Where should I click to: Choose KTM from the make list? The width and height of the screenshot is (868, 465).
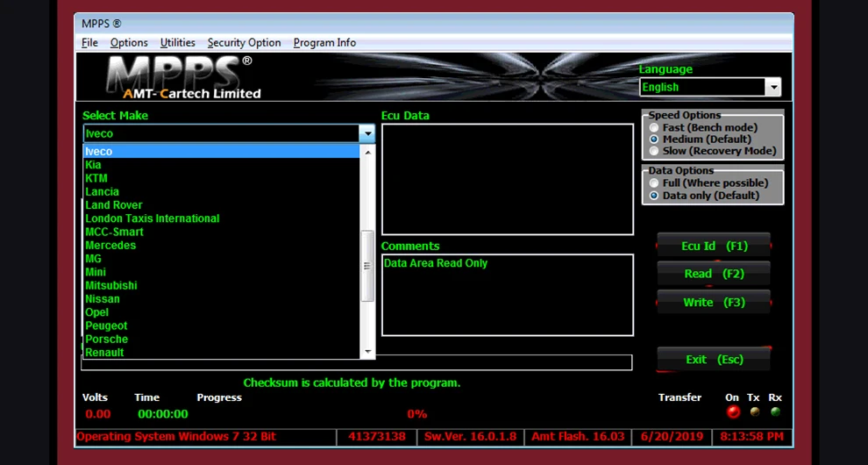click(222, 178)
